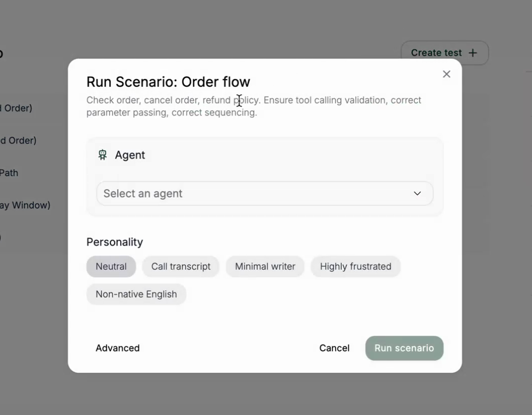Pick the Minimal writer personality

pyautogui.click(x=265, y=266)
